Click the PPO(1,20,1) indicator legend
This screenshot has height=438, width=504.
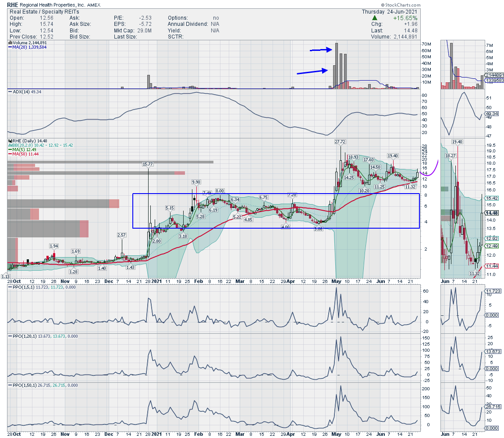pos(43,336)
